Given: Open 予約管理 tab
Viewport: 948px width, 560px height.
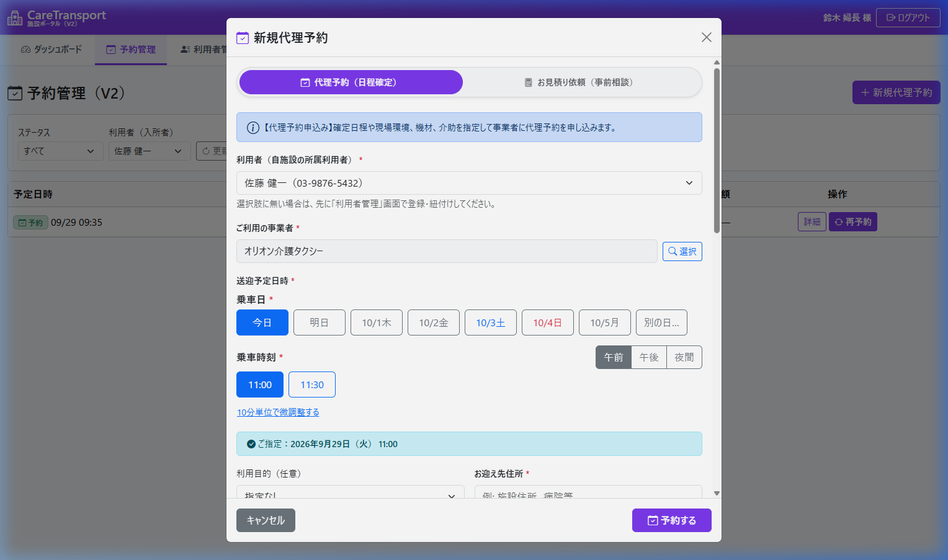Looking at the screenshot, I should tap(131, 50).
